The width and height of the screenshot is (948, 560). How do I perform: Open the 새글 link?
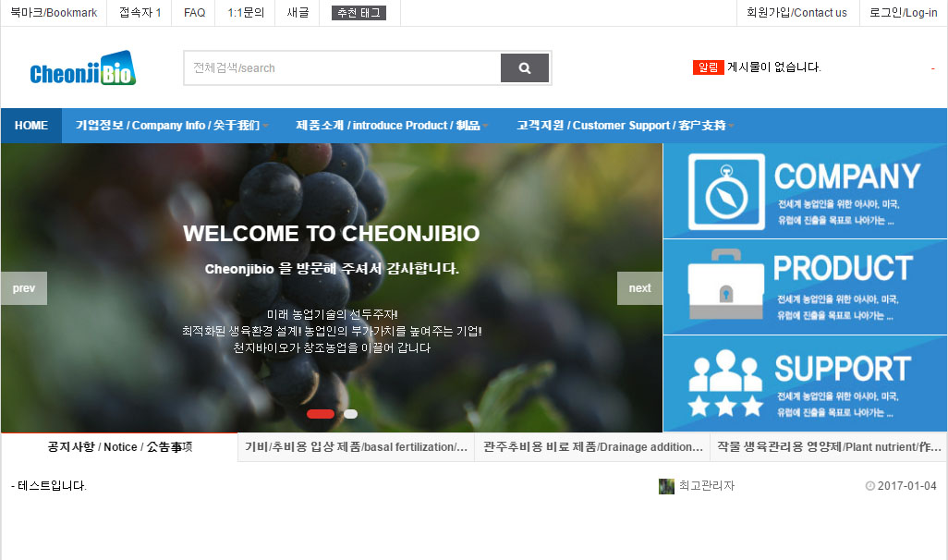point(298,13)
